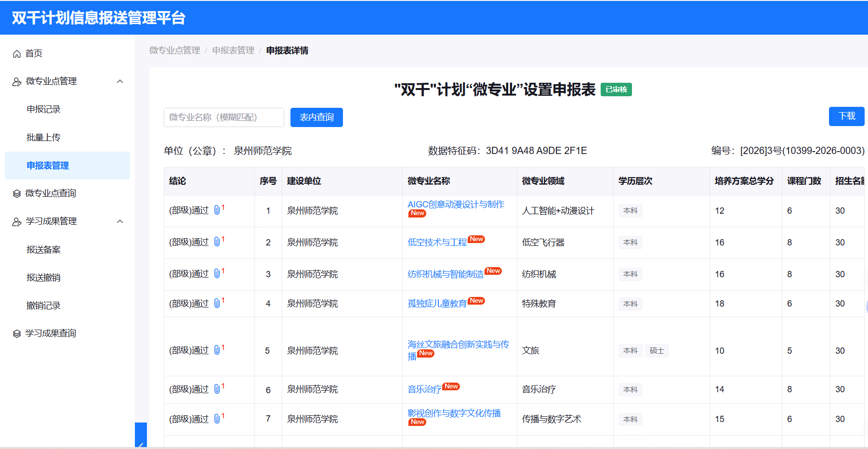Screen dimensions: 868x449
Task: Click the 本科 tag in row 1
Action: click(630, 211)
